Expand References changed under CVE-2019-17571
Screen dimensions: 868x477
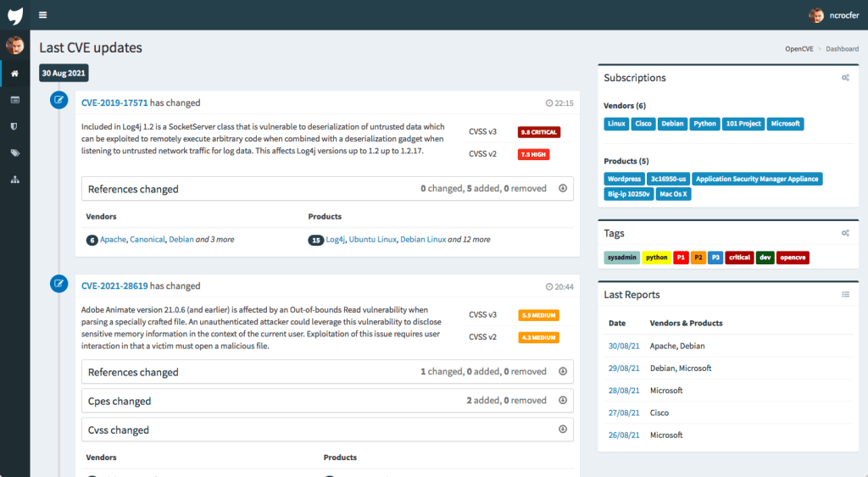pos(563,188)
